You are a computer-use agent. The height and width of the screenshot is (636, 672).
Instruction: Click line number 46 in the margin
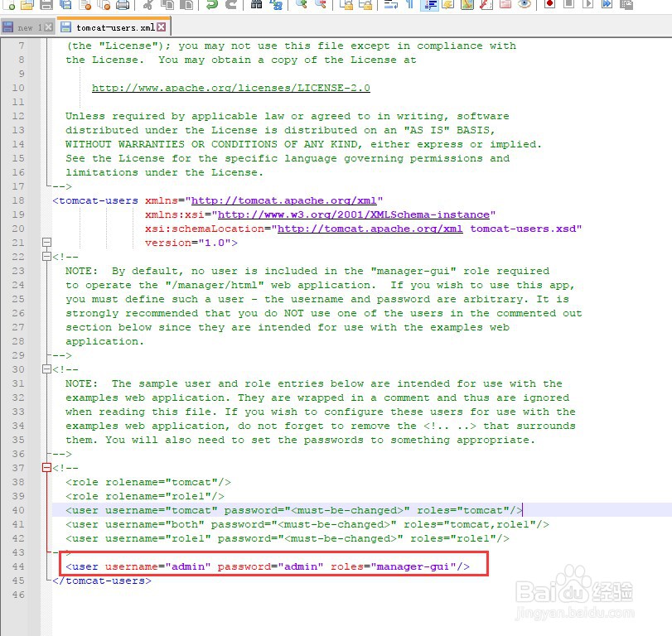(18, 595)
